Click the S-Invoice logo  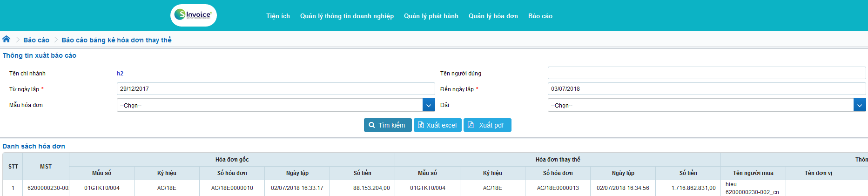(x=194, y=15)
